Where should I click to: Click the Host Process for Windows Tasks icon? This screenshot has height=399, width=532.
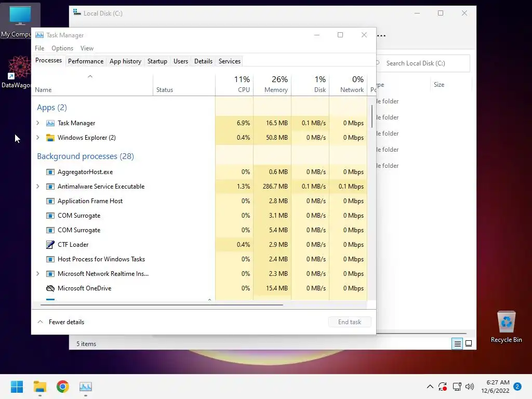(x=50, y=259)
